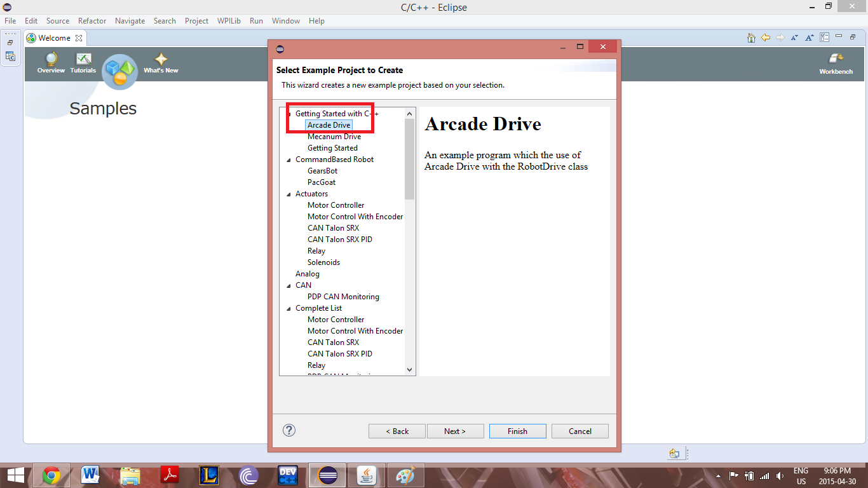Click the Restore icon in left trim
This screenshot has width=868, height=488.
pyautogui.click(x=10, y=43)
